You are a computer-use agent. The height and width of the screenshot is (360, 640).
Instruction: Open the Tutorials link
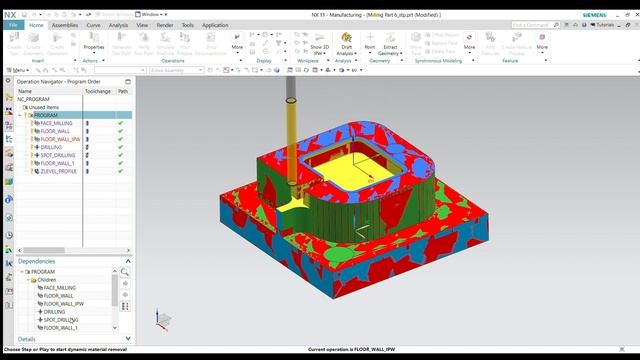pyautogui.click(x=602, y=25)
